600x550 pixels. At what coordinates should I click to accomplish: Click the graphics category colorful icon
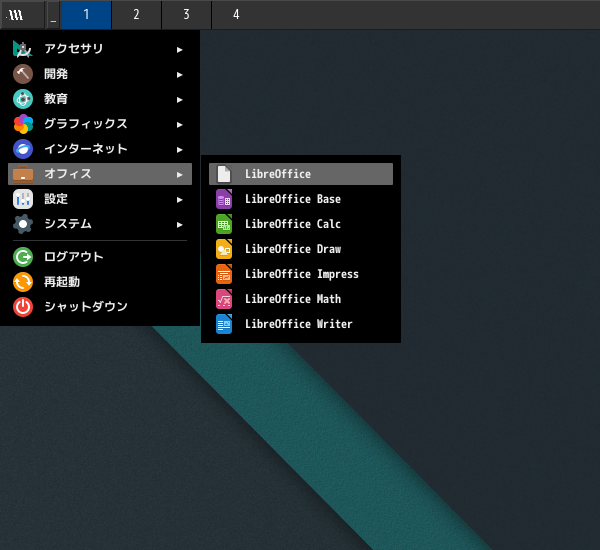pyautogui.click(x=23, y=124)
